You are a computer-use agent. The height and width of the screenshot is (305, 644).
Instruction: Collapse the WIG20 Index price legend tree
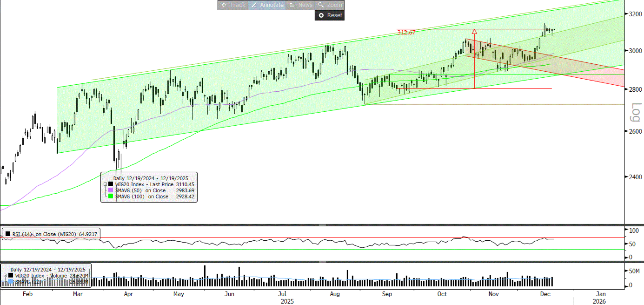105,184
